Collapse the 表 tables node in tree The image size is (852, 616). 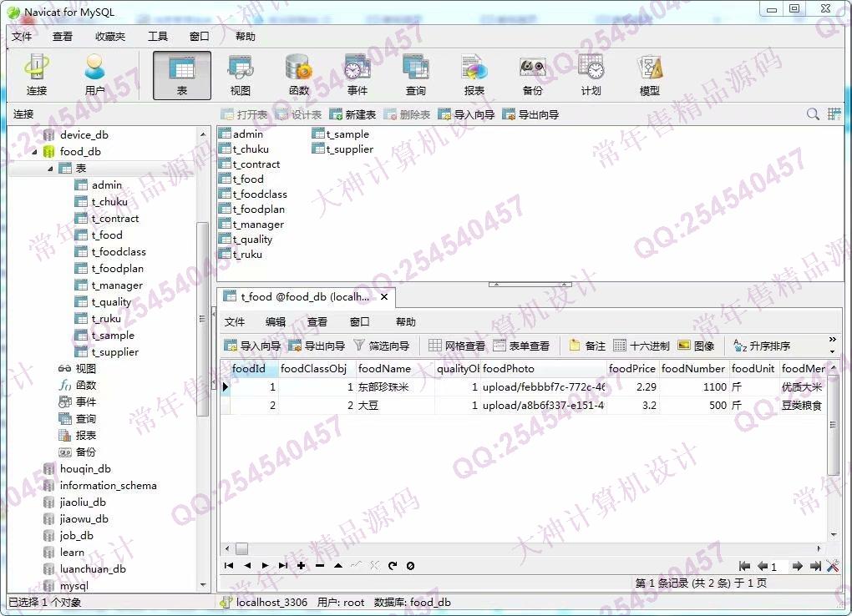(50, 169)
